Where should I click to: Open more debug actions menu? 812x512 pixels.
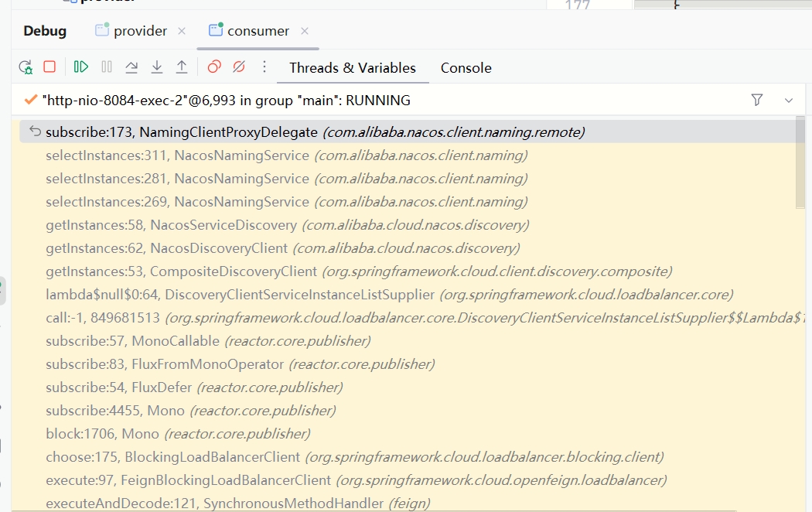(264, 67)
